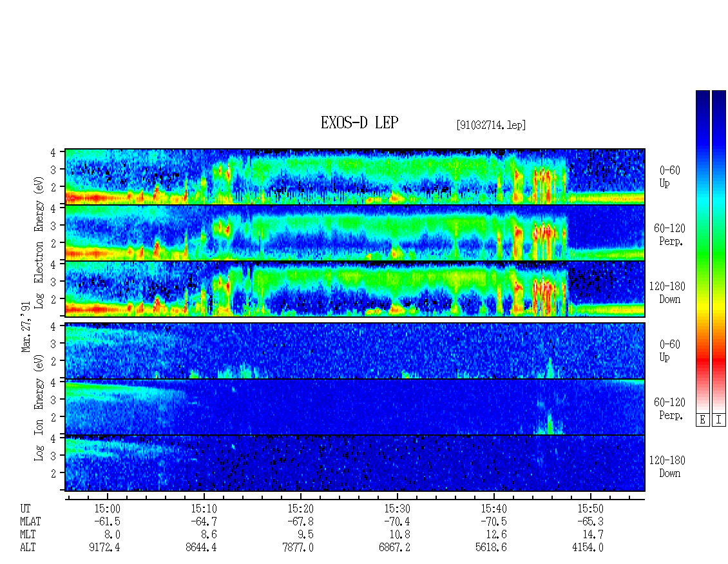Click the "UT" row label
Screen dimensions: 728x564
pyautogui.click(x=26, y=509)
